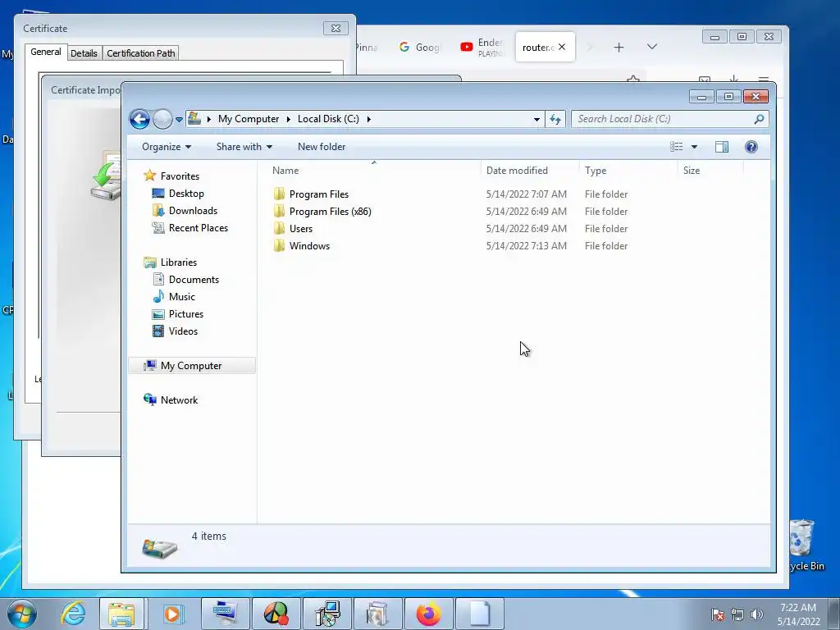
Task: Expand the arrow before My Computer in address bar
Action: (209, 119)
